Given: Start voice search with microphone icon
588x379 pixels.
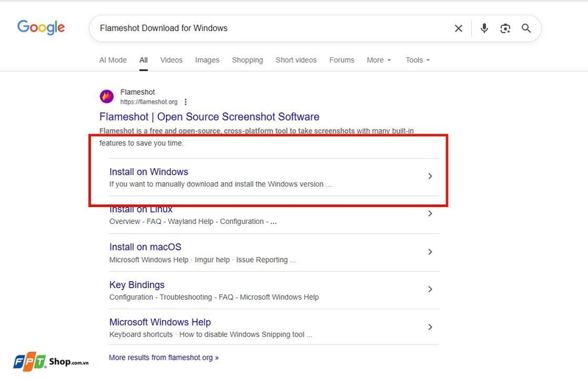Looking at the screenshot, I should (484, 28).
